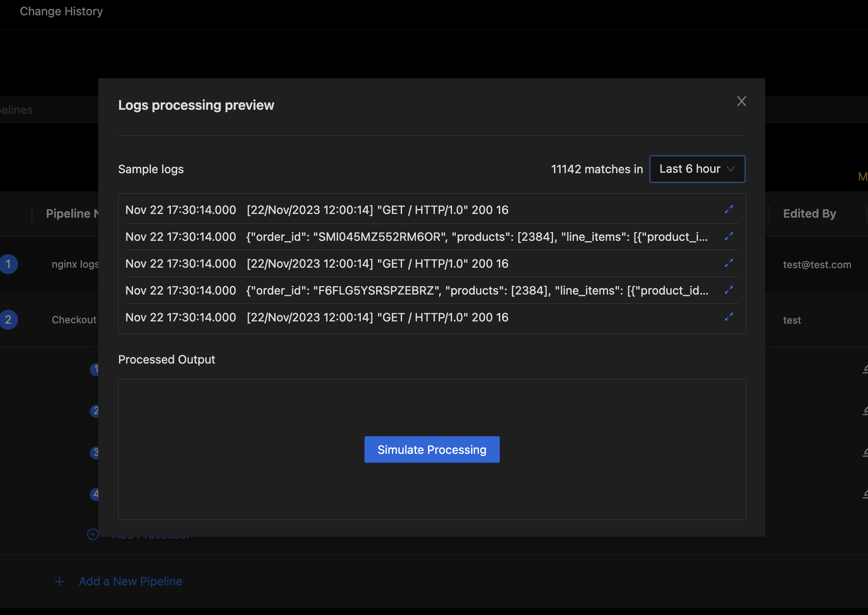Open the Change History tab
The width and height of the screenshot is (868, 615).
[61, 11]
